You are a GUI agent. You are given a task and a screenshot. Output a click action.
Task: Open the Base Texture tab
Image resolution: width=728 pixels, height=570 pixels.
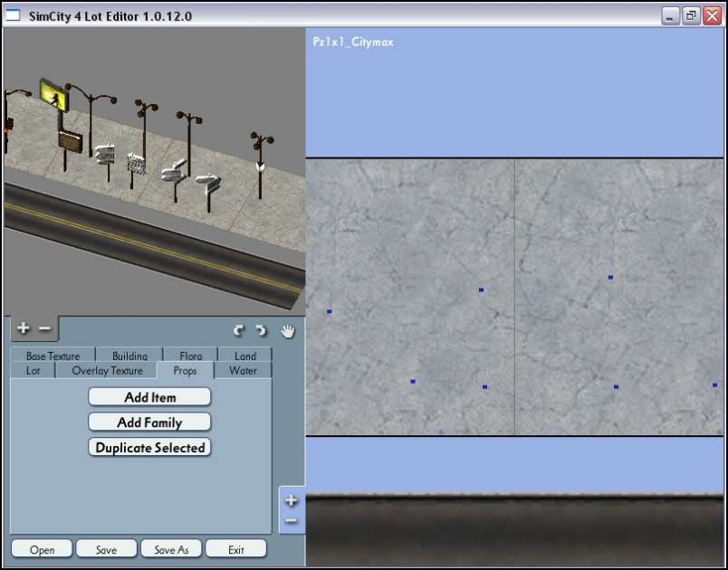coord(53,356)
